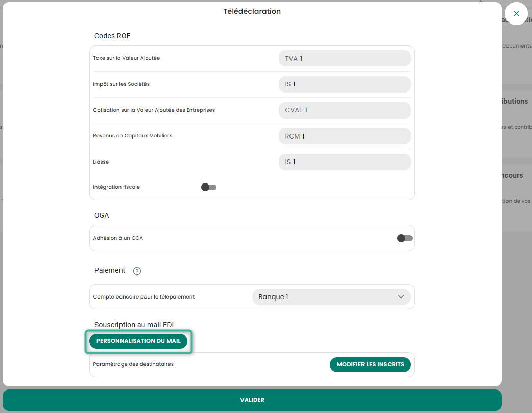
Task: Click the Liasse IS 1 field
Action: [345, 162]
